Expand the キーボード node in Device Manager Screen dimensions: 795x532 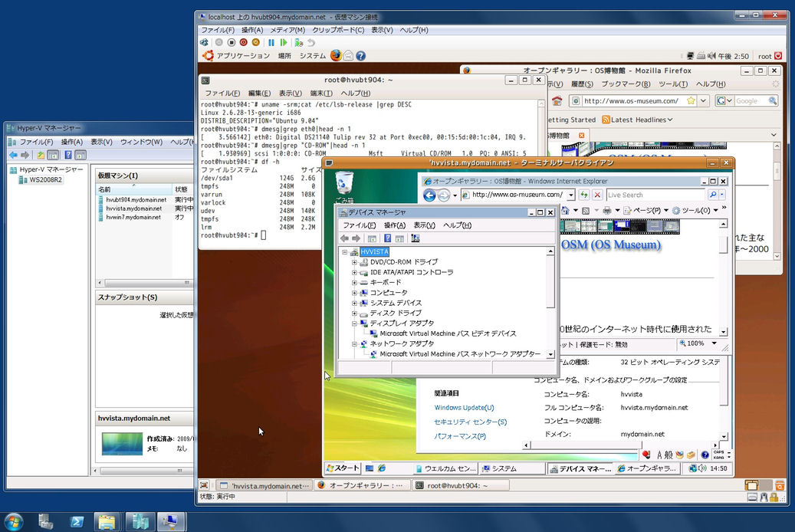354,283
